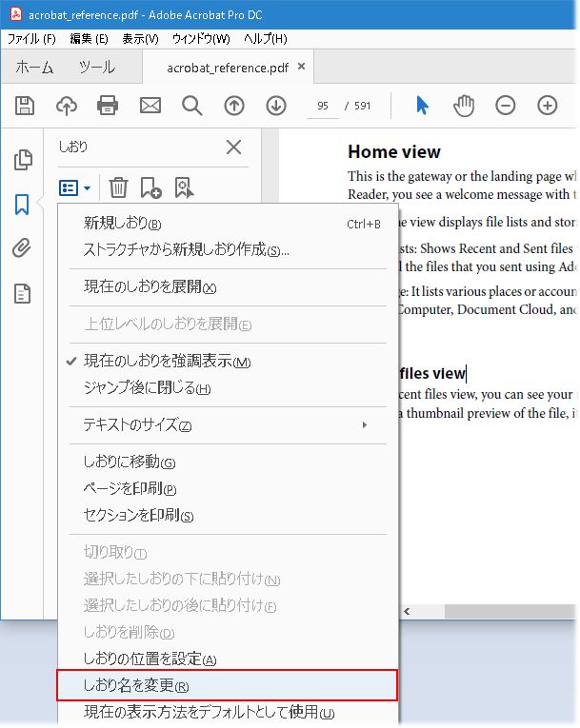Choose 現在の表示方法をデフォルトとして使用(U)
The width and height of the screenshot is (580, 728).
point(228,712)
